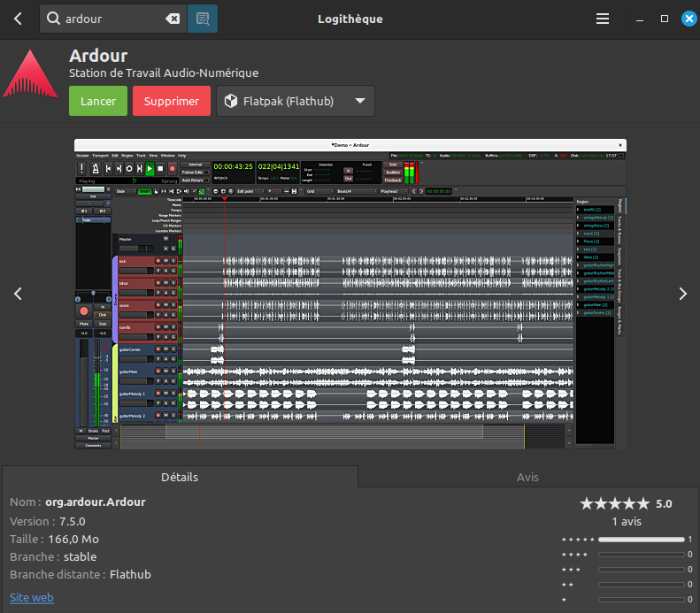Click the Flatpak cube package icon

[x=231, y=101]
